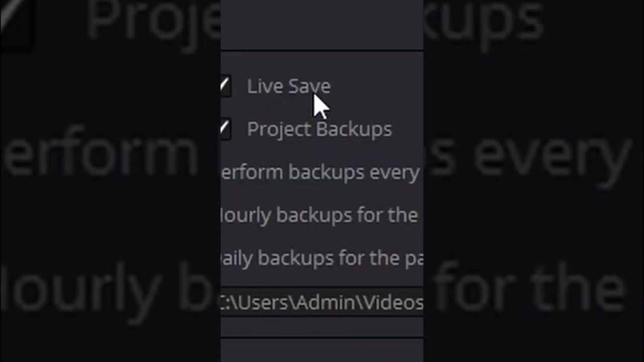This screenshot has height=362, width=644.
Task: Select the 'Perform backups every' setting row
Action: pos(322,172)
